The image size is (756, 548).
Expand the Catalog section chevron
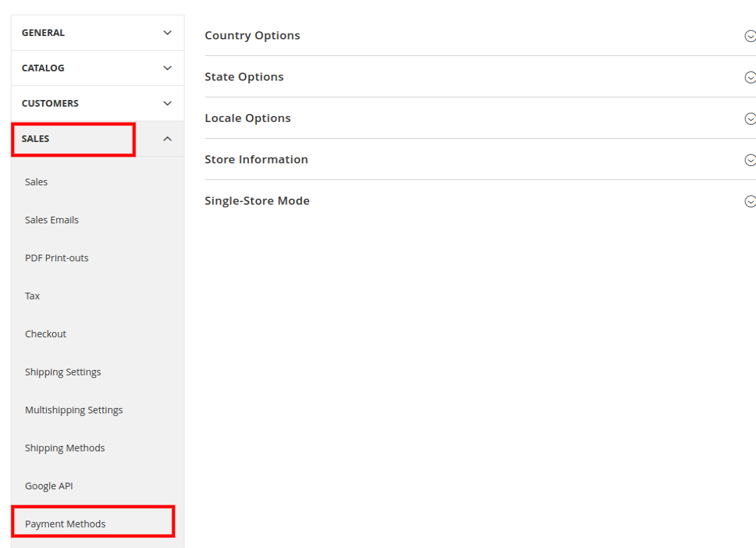point(167,68)
